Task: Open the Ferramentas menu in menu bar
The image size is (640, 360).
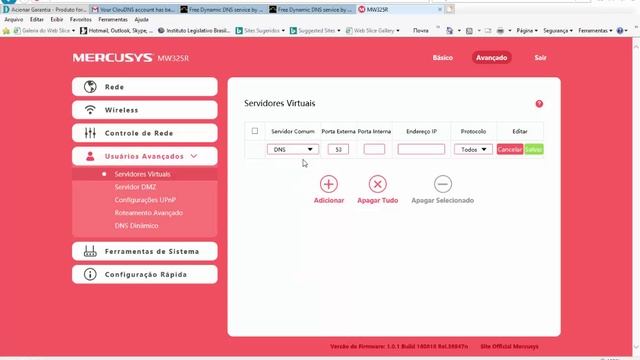Action: (x=113, y=20)
